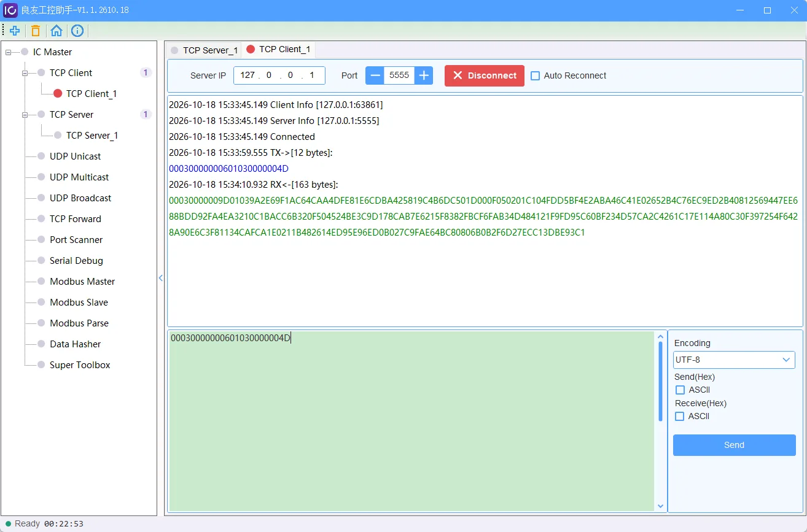
Task: Switch to the TCP Server_1 tab
Action: [x=204, y=50]
